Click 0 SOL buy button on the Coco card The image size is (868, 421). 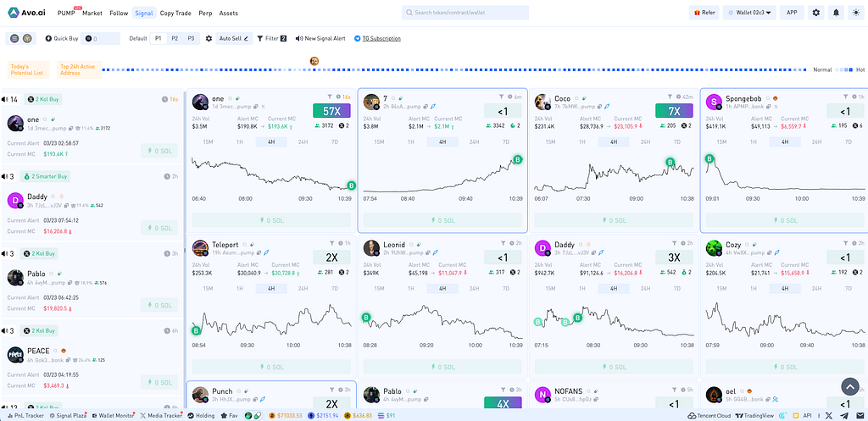coord(614,220)
